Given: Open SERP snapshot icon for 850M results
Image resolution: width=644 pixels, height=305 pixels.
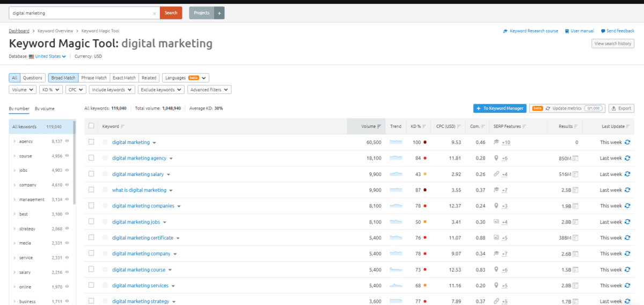Looking at the screenshot, I should (575, 158).
